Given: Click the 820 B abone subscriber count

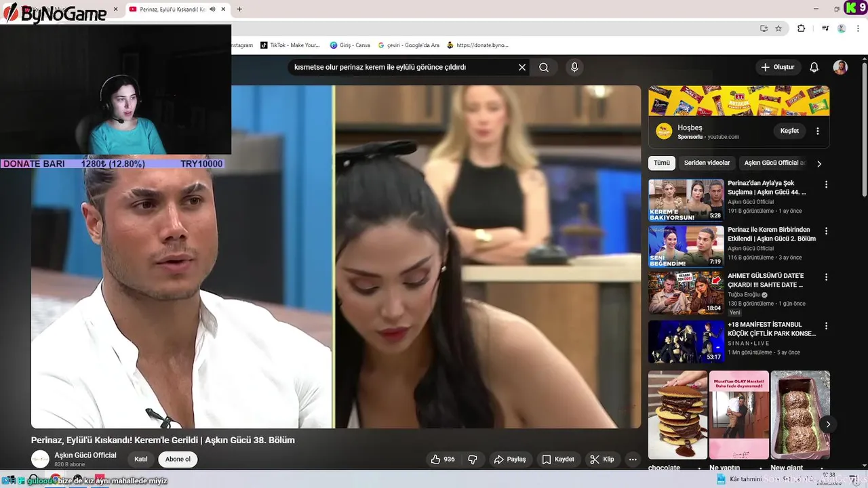Looking at the screenshot, I should 70,465.
